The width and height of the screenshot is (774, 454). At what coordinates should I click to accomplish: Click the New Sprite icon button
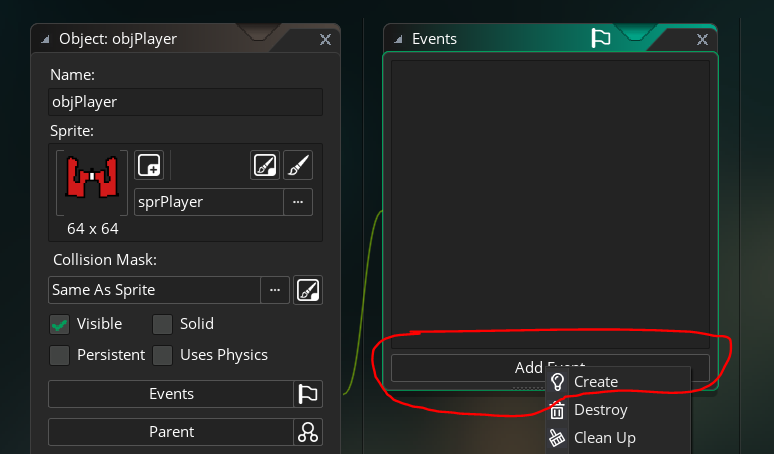tap(149, 165)
